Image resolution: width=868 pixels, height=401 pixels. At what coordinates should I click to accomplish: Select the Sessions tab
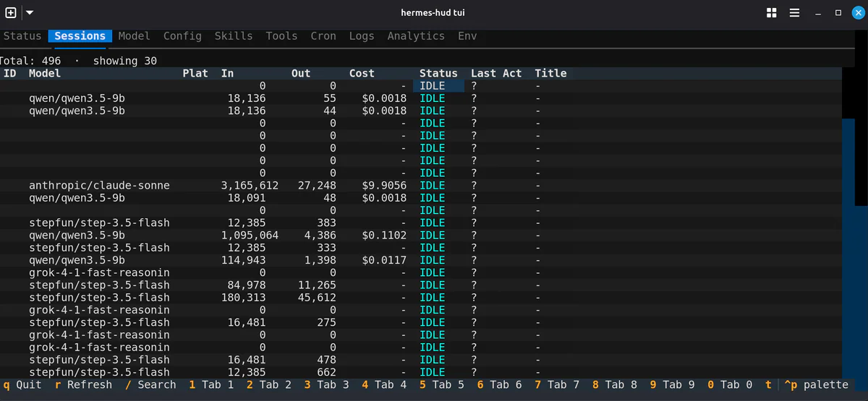(x=80, y=36)
